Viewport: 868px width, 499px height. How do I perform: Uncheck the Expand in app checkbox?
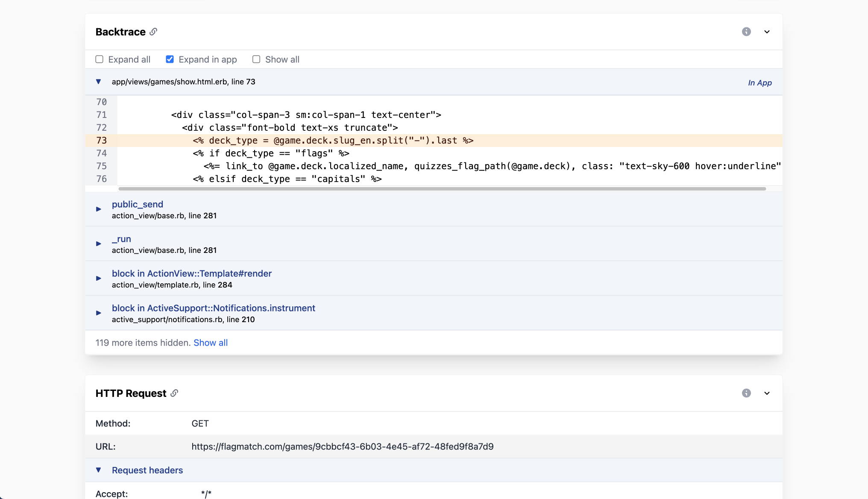pyautogui.click(x=170, y=59)
